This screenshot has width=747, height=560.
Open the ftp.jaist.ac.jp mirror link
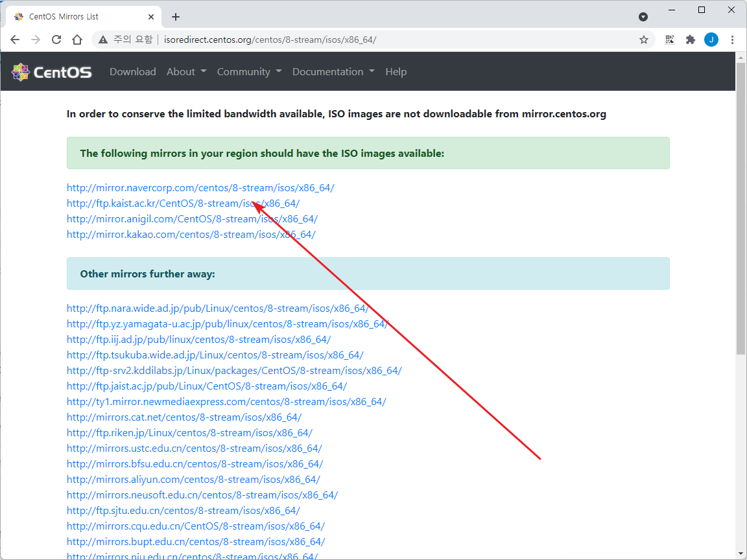[207, 386]
